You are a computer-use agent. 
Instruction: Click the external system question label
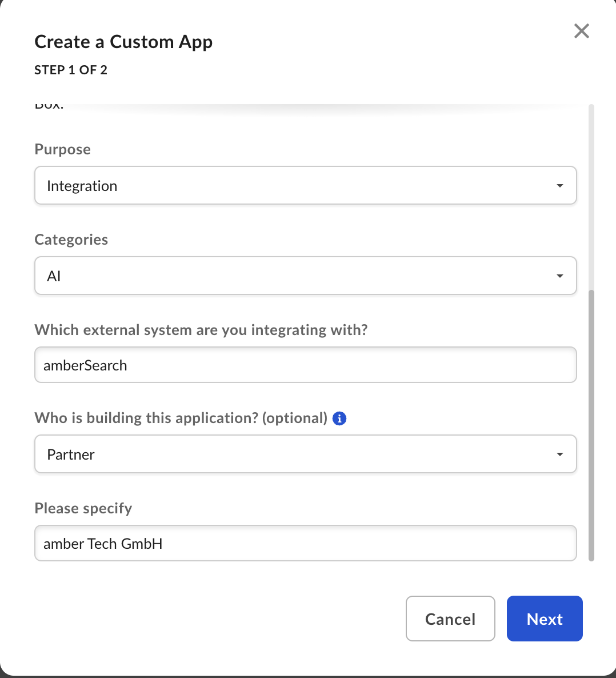pos(201,330)
